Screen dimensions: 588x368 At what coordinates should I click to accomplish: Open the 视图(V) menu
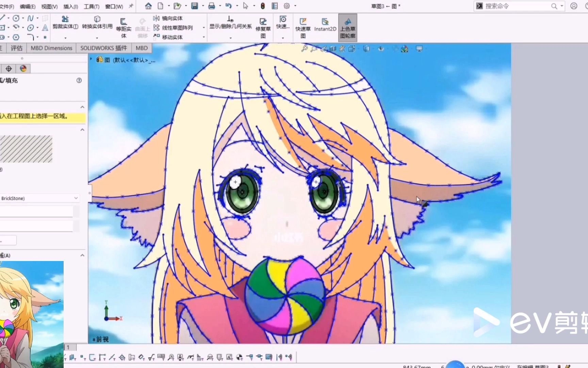coord(49,6)
